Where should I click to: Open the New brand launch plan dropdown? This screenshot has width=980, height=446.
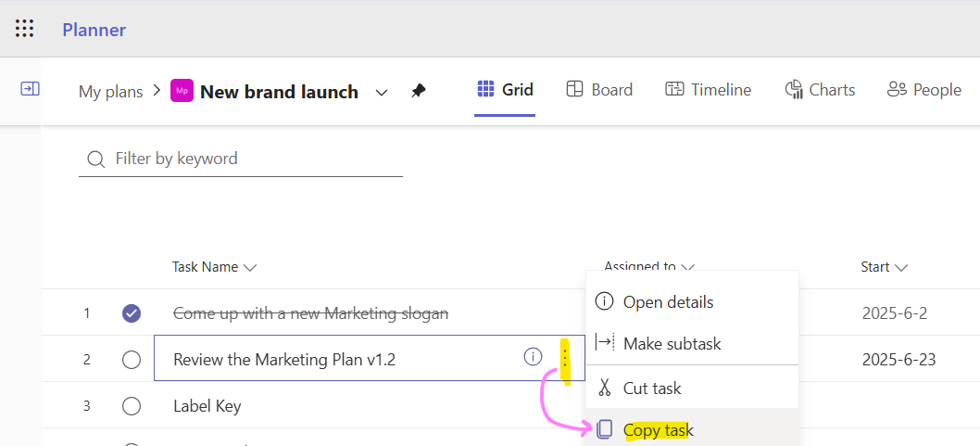coord(382,93)
